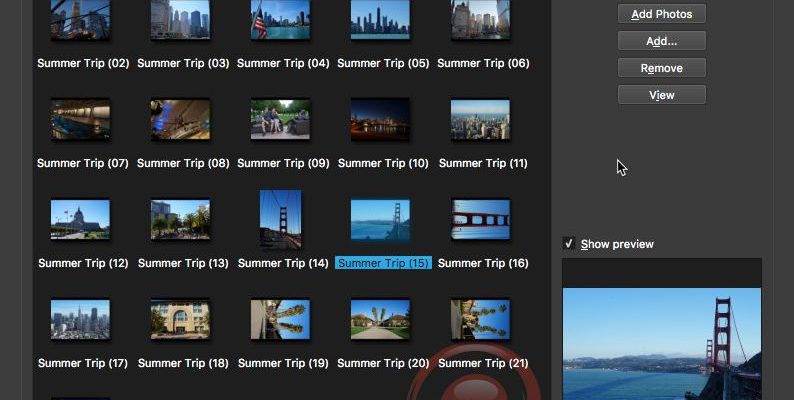Click the Add Photos button

pyautogui.click(x=661, y=14)
